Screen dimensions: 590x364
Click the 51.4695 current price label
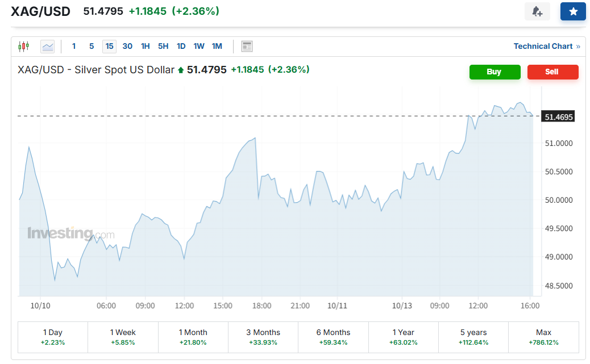(559, 117)
